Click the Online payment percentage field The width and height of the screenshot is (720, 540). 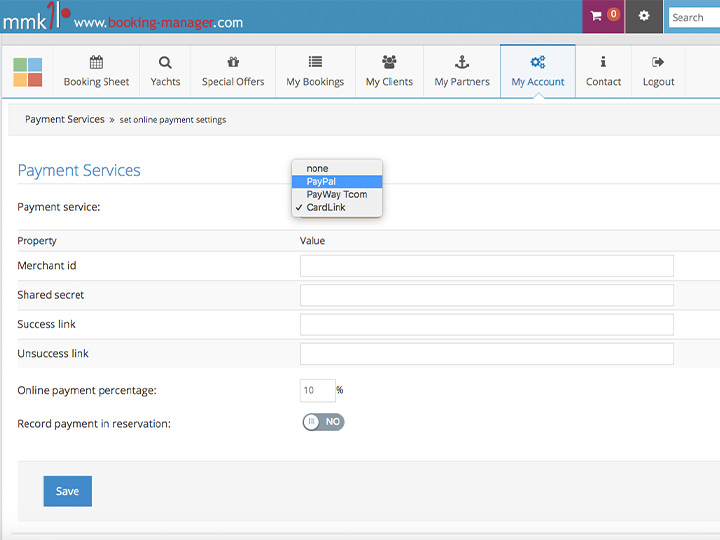pyautogui.click(x=318, y=390)
